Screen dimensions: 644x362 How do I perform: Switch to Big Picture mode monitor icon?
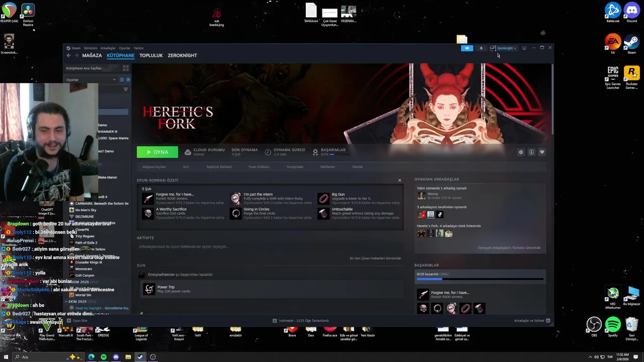tap(524, 48)
